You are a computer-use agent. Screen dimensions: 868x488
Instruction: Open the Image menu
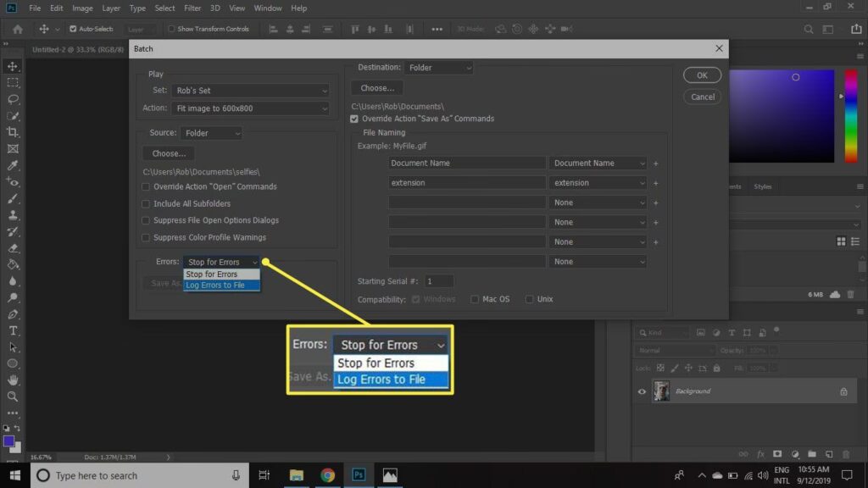pyautogui.click(x=82, y=8)
